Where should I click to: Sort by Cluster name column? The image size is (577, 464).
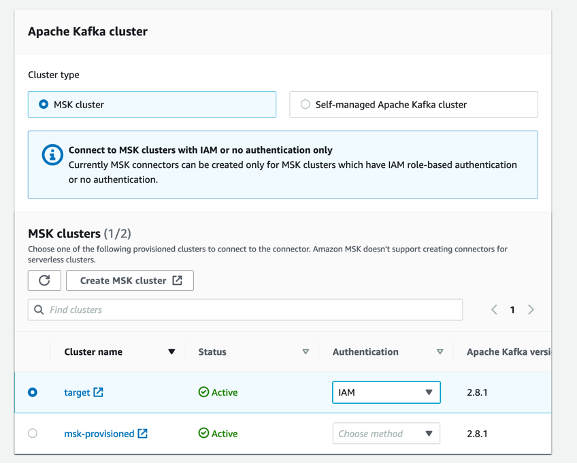pos(171,352)
